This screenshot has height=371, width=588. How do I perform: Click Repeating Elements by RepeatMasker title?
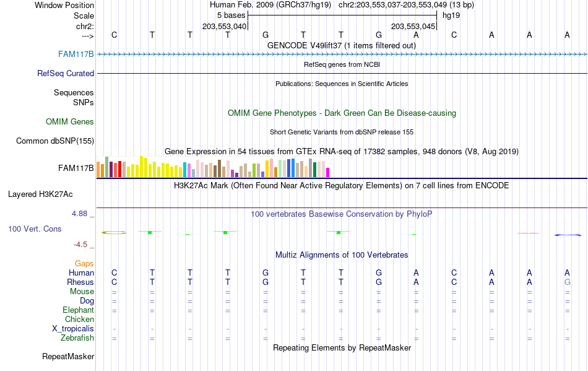pos(342,347)
